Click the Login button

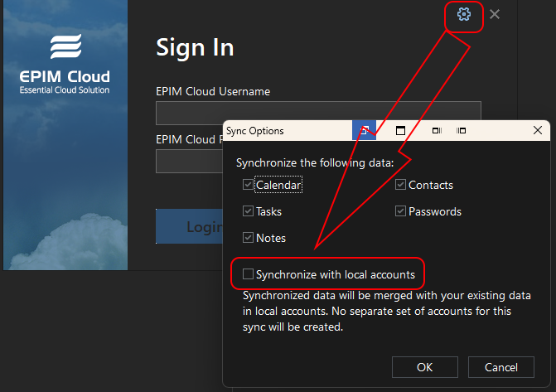pos(190,226)
